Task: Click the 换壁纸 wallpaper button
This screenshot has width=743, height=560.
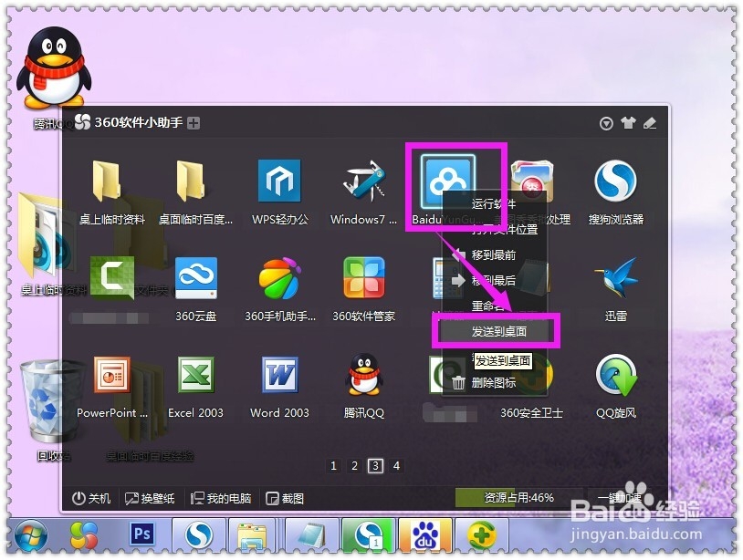Action: click(x=150, y=499)
